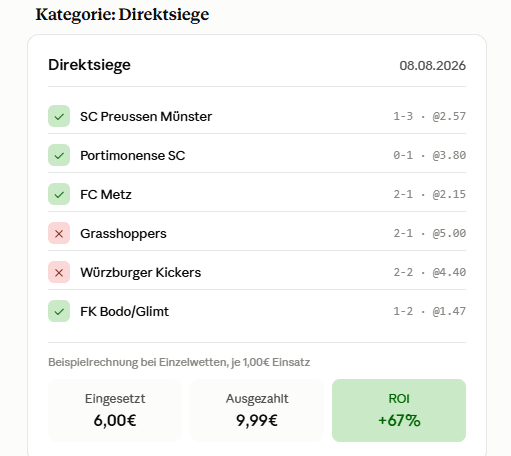Click the 2-1 @5.00 odds for Grasshoppers
The height and width of the screenshot is (456, 511).
coord(429,233)
